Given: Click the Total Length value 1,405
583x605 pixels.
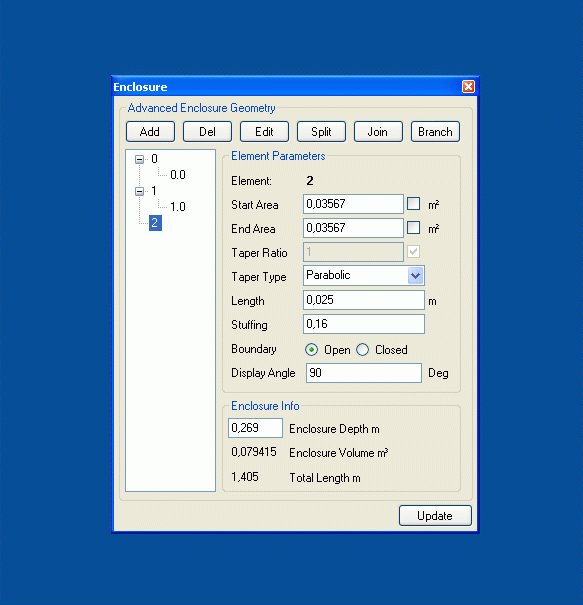Looking at the screenshot, I should (x=245, y=477).
